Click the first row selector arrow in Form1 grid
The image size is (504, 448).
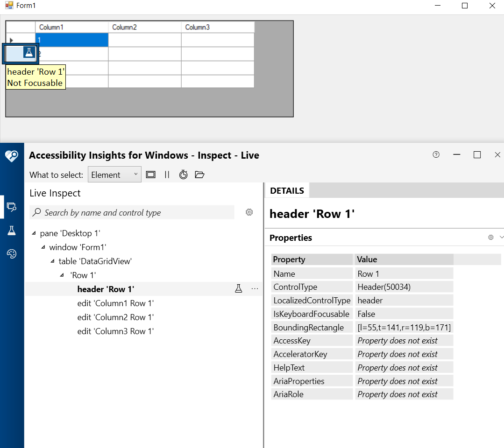pos(11,40)
